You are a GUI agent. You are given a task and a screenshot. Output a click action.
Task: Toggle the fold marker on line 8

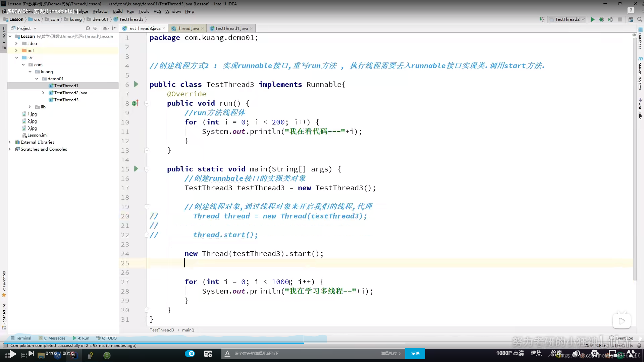[147, 103]
